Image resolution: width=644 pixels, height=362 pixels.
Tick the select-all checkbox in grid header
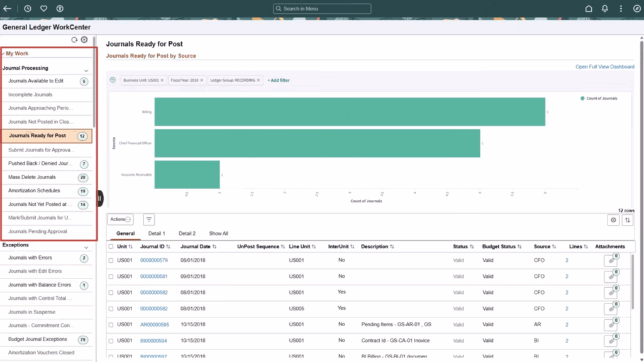point(111,247)
